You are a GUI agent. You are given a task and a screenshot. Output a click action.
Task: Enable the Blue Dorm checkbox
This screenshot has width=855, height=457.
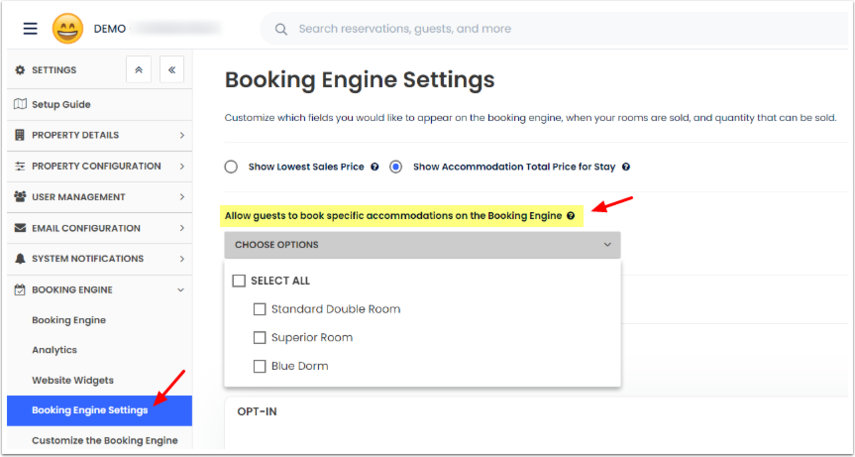260,366
